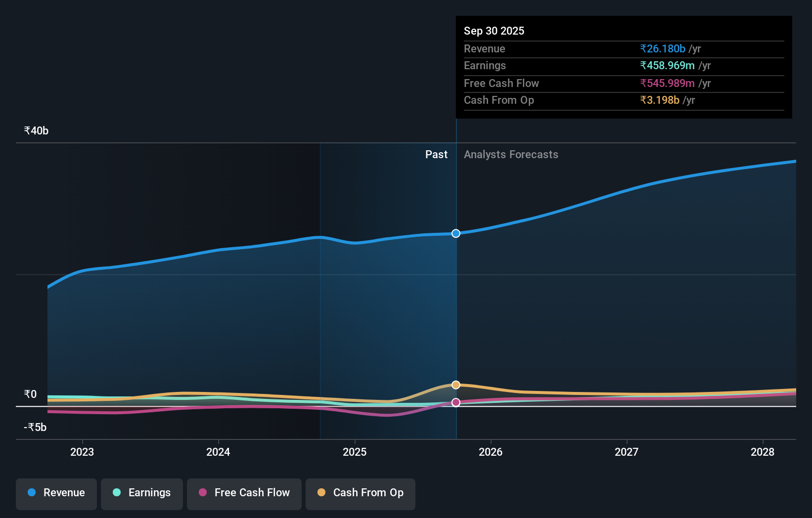Click the rupee symbol on Revenue tooltip value
Image resolution: width=812 pixels, height=518 pixels.
[x=643, y=49]
